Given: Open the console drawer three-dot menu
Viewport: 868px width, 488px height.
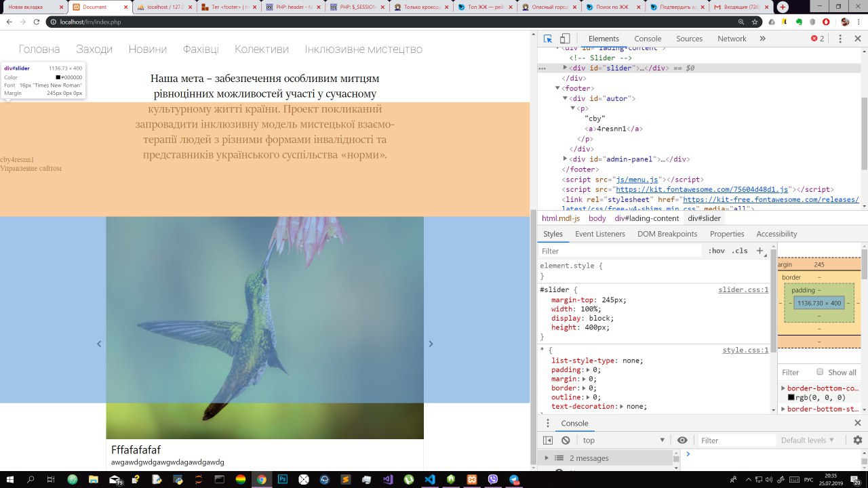Looking at the screenshot, I should coord(548,423).
